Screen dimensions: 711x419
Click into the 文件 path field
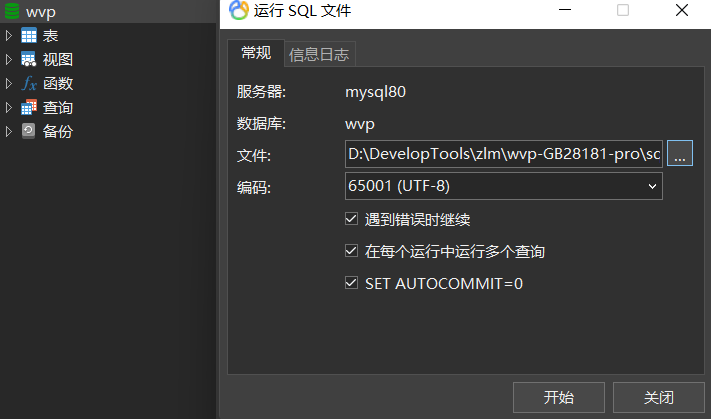pos(504,154)
